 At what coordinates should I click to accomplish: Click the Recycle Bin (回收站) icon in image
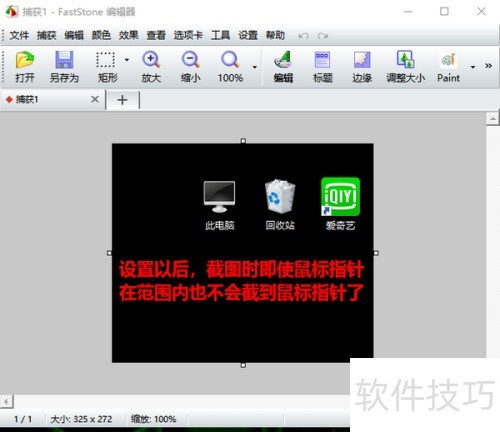[x=280, y=196]
